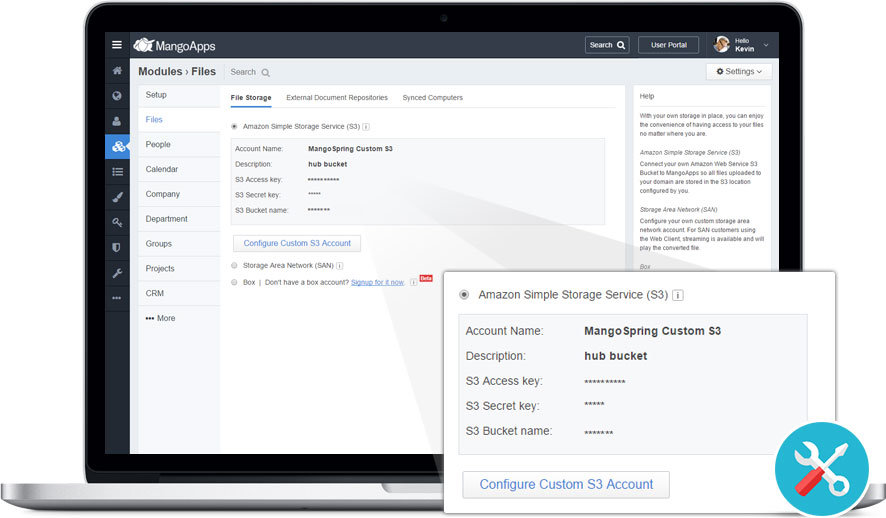The image size is (886, 518).
Task: Click info icon after Signup for it now
Action: click(414, 282)
